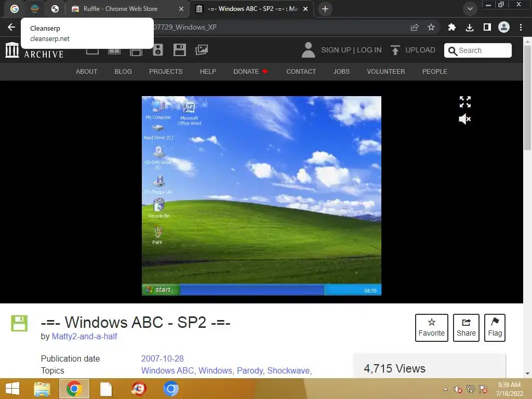Open the ABOUT menu item

click(87, 72)
